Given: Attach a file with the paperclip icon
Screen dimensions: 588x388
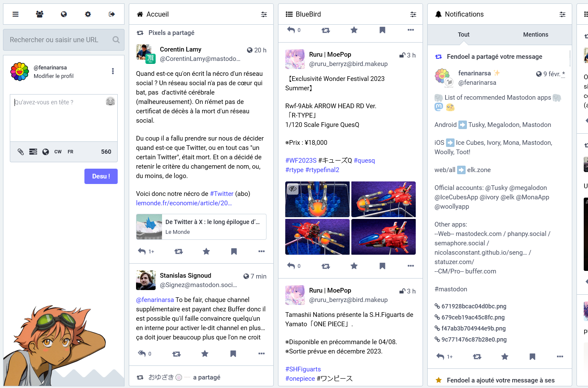Looking at the screenshot, I should pyautogui.click(x=20, y=152).
